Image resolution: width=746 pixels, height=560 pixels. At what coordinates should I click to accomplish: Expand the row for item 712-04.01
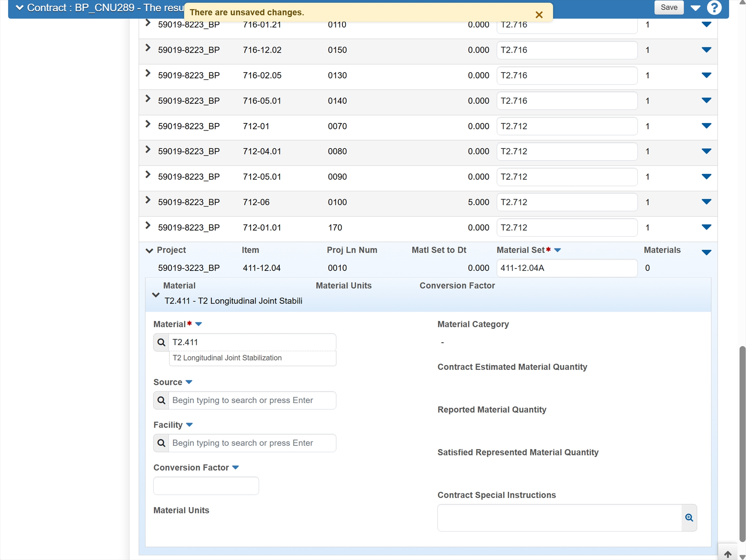(x=148, y=150)
